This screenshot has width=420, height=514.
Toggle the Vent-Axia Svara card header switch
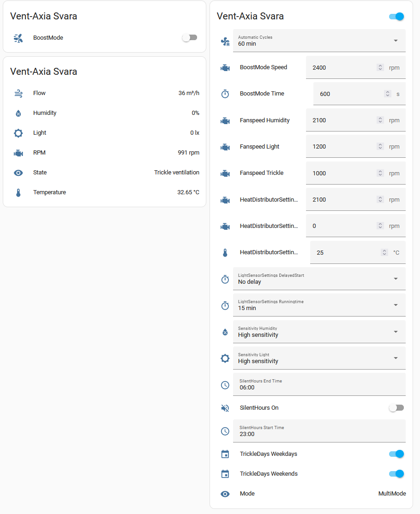396,17
